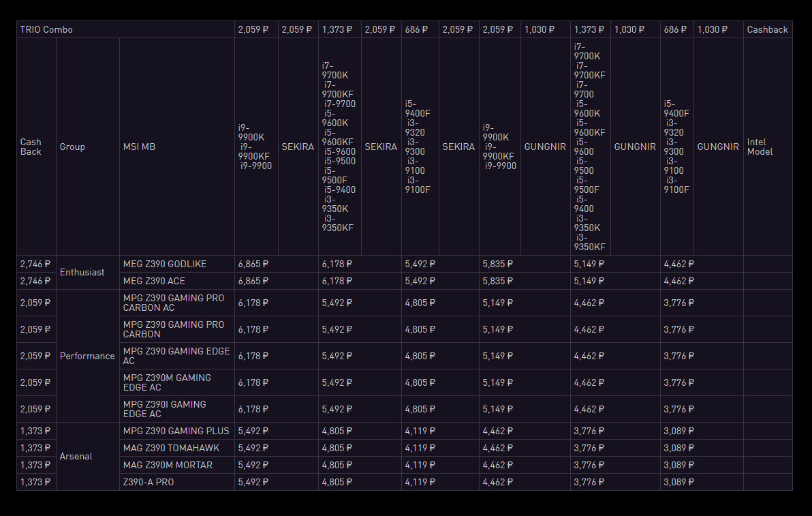This screenshot has width=812, height=516.
Task: Click '1,373 ₽' in the MAG Z390 TOMAHAWK row
Action: pyautogui.click(x=35, y=448)
